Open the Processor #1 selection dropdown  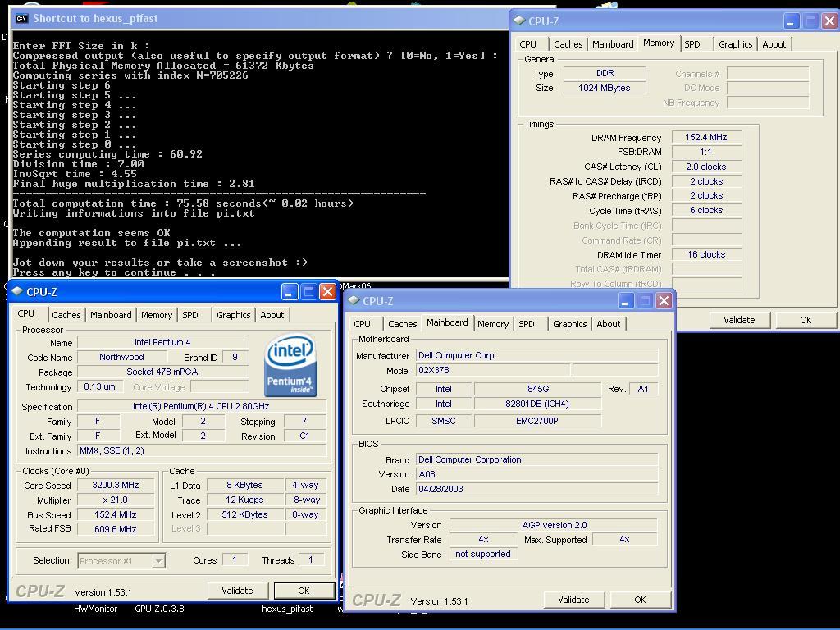click(121, 561)
